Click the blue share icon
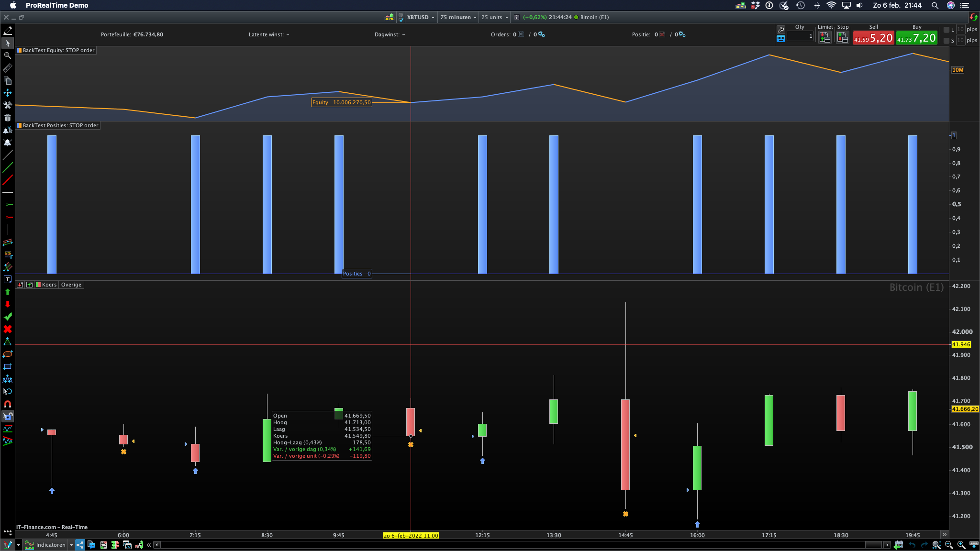The height and width of the screenshot is (551, 980). (x=80, y=544)
